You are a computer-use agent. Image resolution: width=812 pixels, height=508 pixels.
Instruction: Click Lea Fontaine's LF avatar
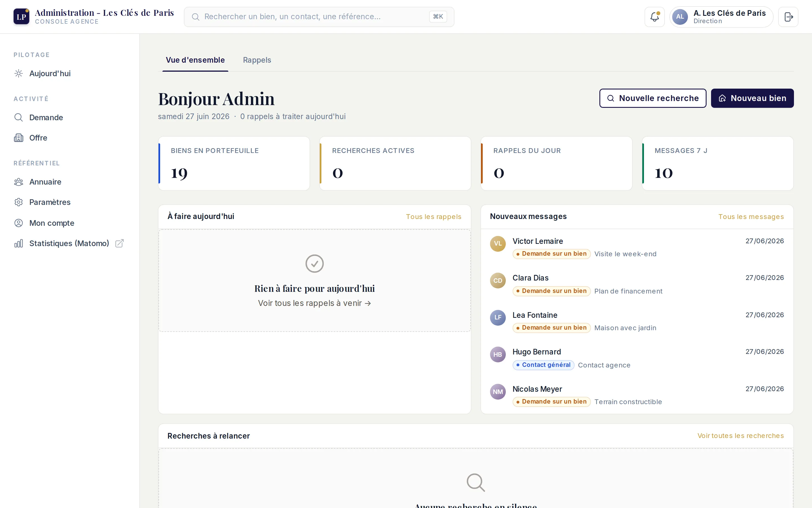(498, 317)
